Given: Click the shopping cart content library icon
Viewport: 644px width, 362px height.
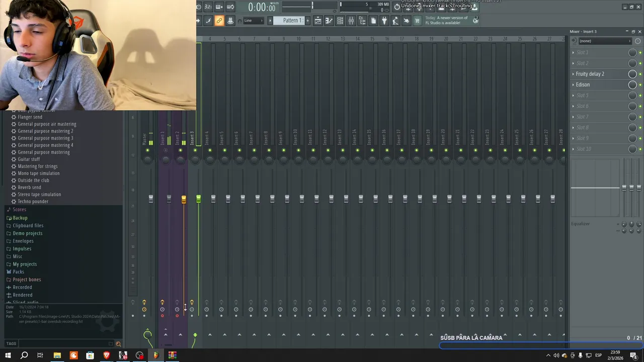Looking at the screenshot, I should tap(417, 21).
